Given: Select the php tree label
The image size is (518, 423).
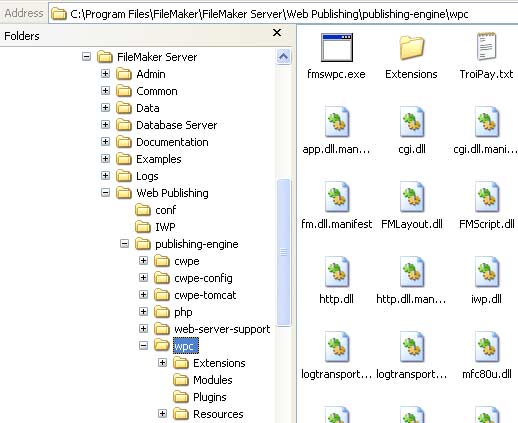Looking at the screenshot, I should [183, 312].
